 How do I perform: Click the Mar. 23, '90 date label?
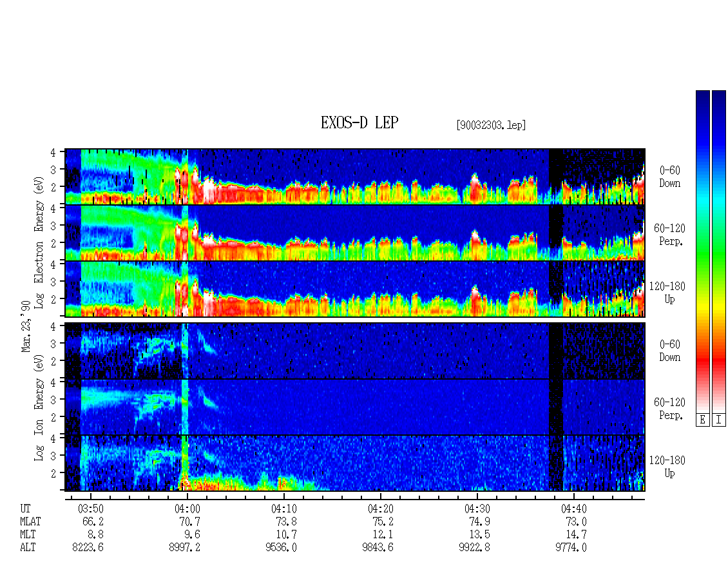pos(26,326)
